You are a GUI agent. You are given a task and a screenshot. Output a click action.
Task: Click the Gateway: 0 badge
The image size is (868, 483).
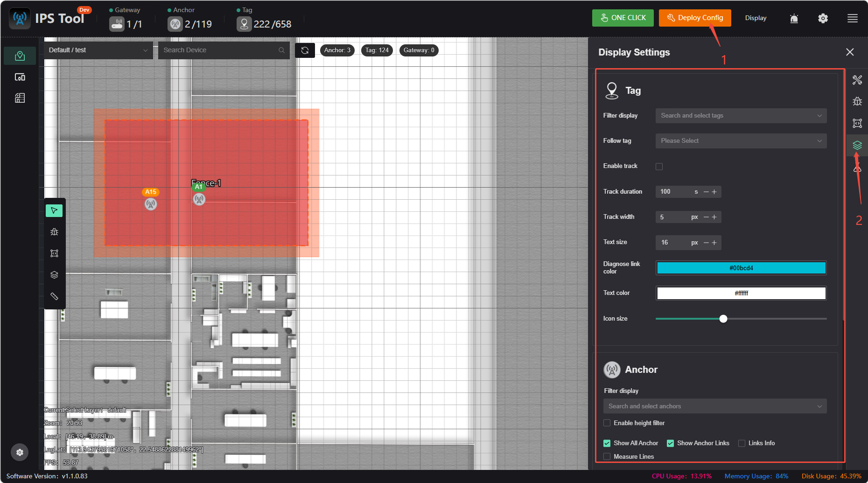(419, 50)
